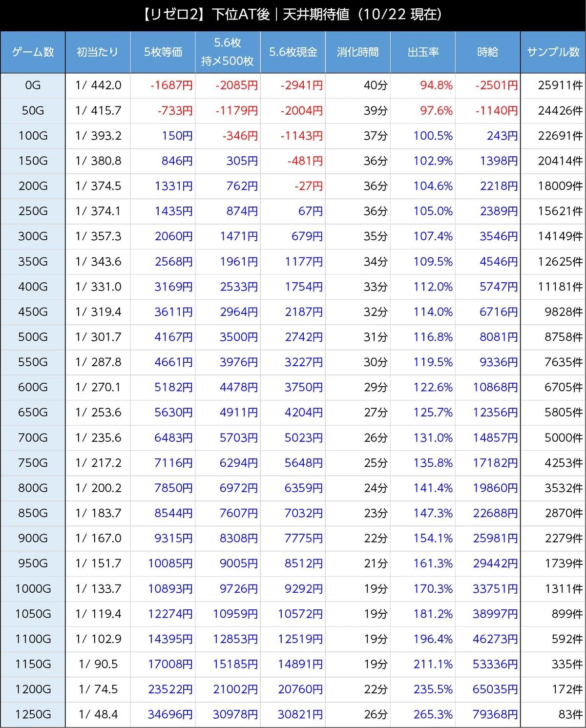
Task: Click the 10893円 cell
Action: (163, 589)
